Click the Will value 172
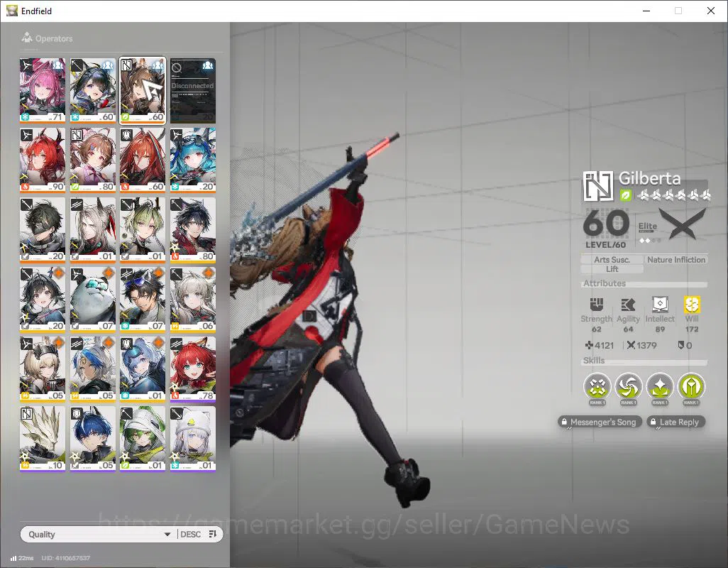The image size is (728, 568). click(x=692, y=329)
